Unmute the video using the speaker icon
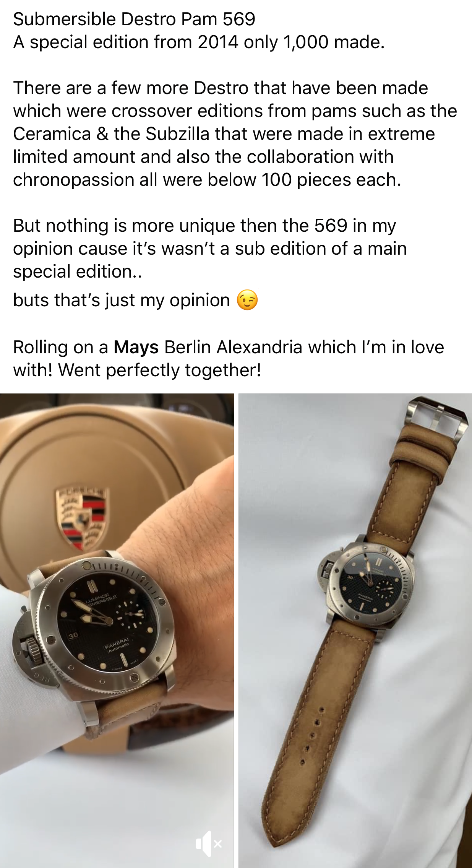 click(209, 844)
